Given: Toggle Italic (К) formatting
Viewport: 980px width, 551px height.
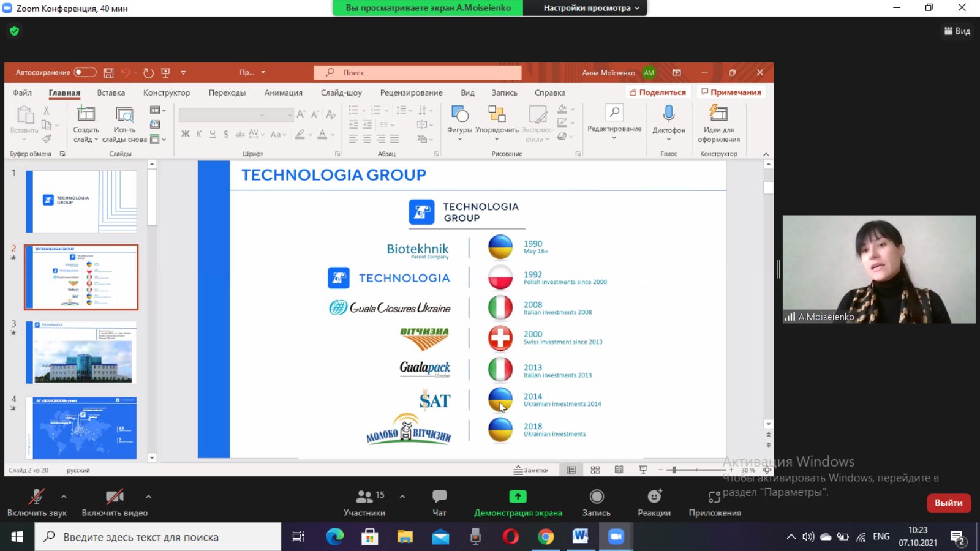Looking at the screenshot, I should click(199, 134).
